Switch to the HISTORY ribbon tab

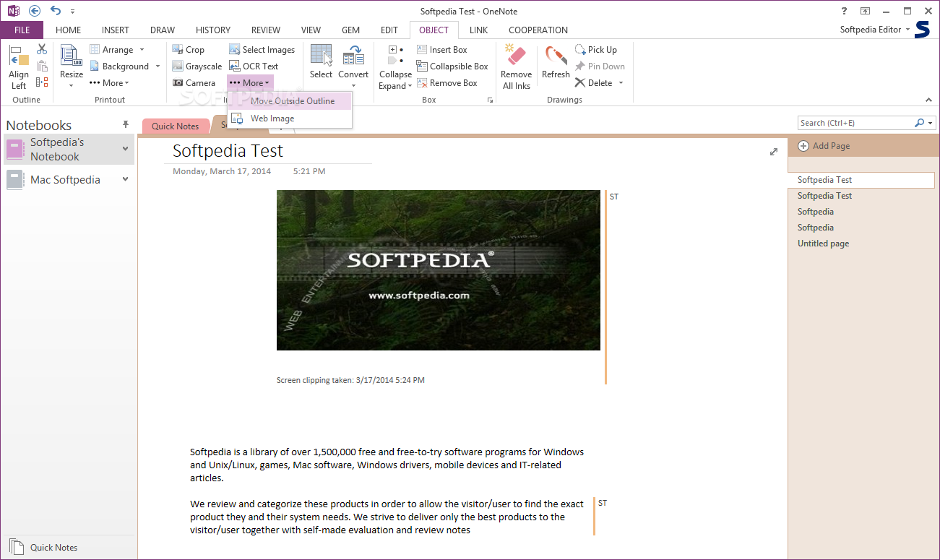[x=213, y=30]
